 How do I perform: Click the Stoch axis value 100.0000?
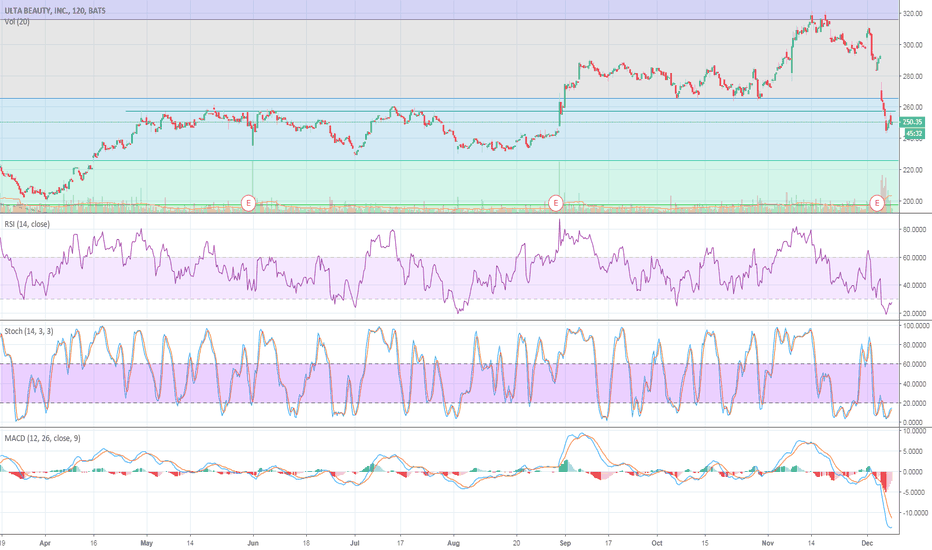point(915,326)
